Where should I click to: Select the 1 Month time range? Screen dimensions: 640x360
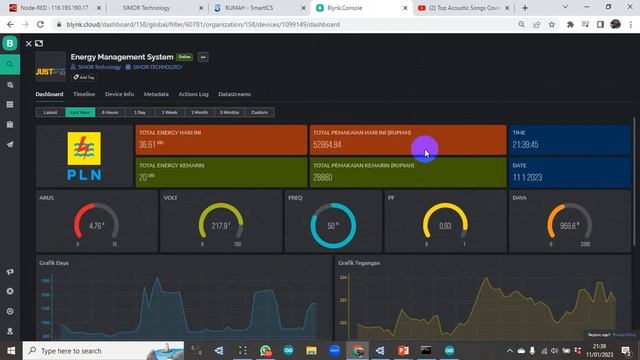200,112
